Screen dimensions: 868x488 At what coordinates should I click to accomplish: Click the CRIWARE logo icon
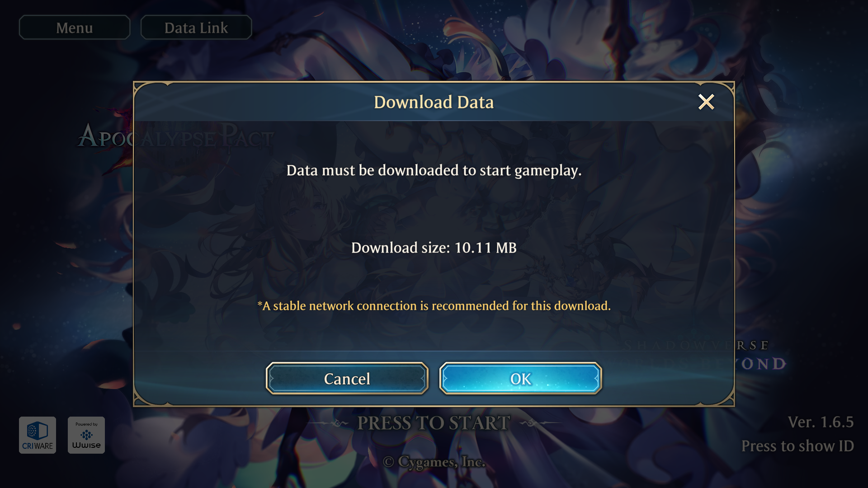(38, 435)
